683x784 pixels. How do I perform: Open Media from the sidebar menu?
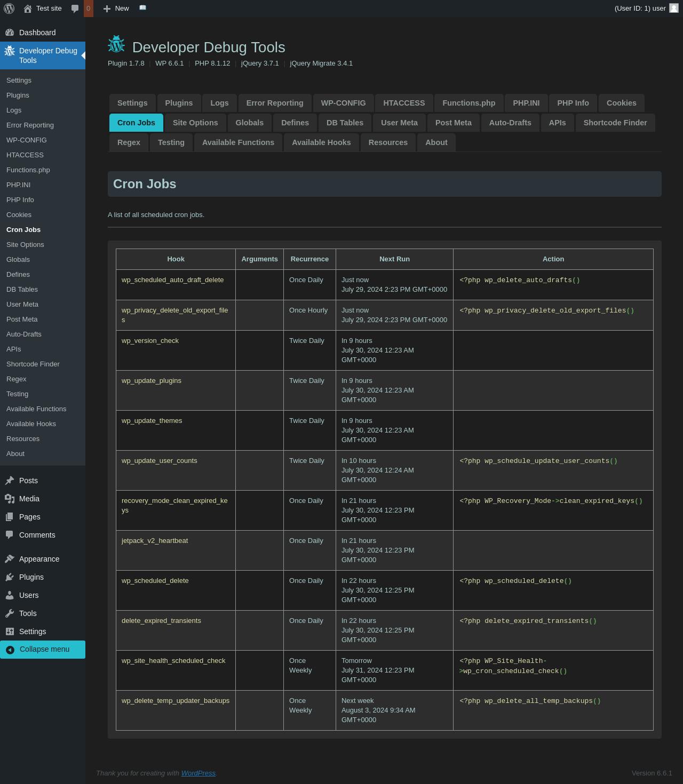tap(29, 499)
